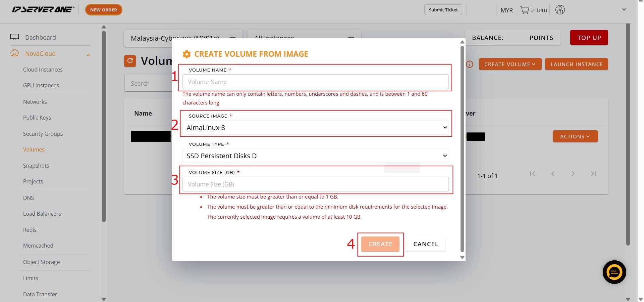Screen dimensions: 644x302
Task: Go to next page arrow in pagination
Action: tap(573, 174)
